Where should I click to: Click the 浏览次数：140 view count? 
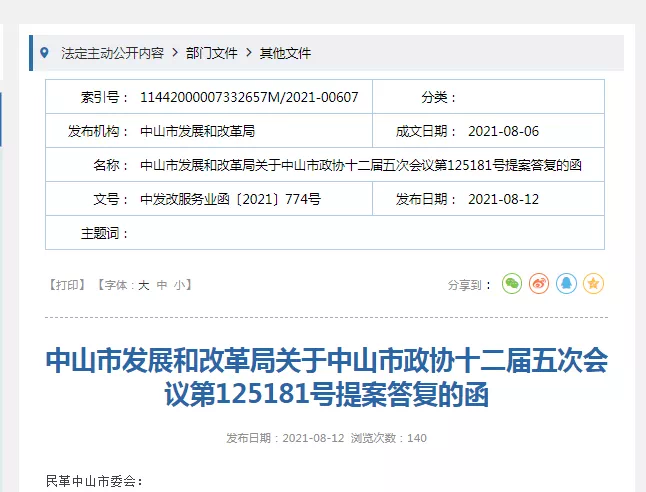coord(389,438)
